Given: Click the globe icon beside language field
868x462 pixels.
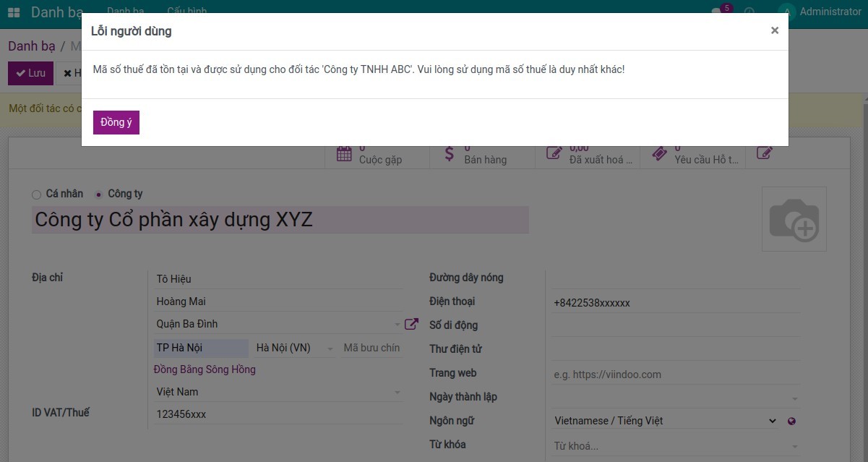Looking at the screenshot, I should pos(793,421).
